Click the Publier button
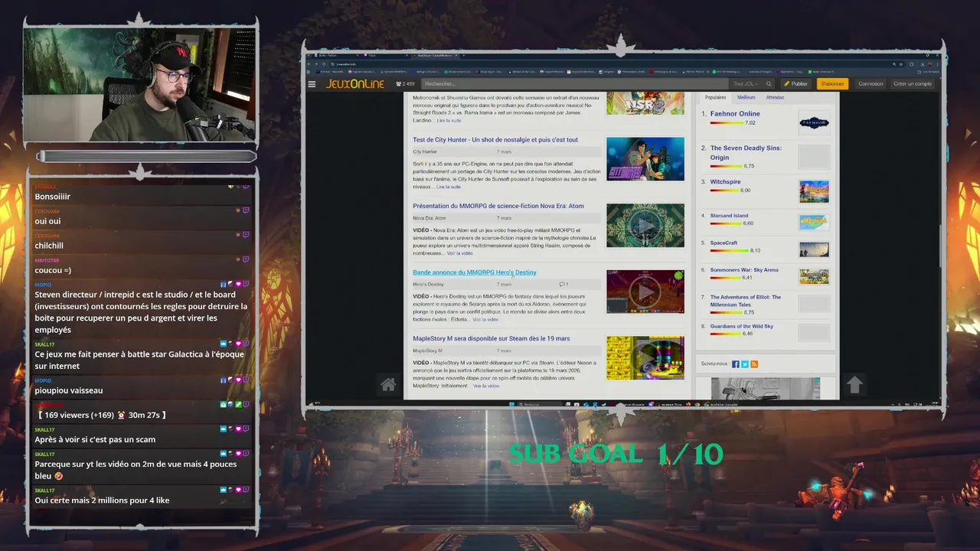The image size is (980, 551). 796,84
